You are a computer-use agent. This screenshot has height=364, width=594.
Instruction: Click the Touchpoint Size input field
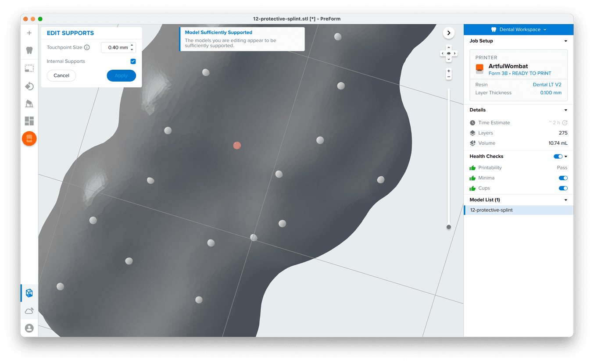(x=116, y=47)
